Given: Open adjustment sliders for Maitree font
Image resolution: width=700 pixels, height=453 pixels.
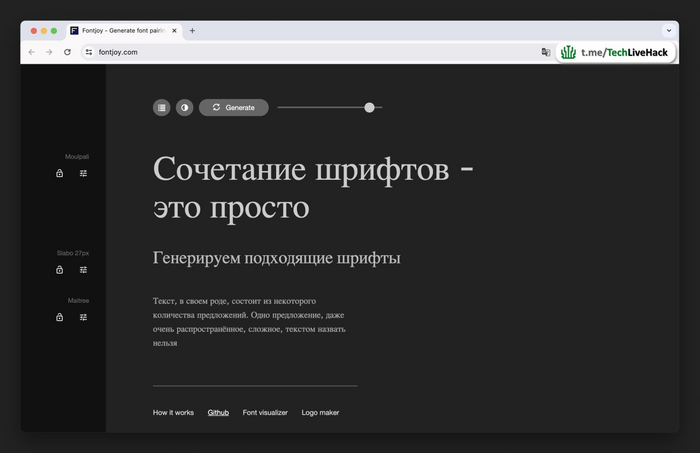Looking at the screenshot, I should 84,317.
